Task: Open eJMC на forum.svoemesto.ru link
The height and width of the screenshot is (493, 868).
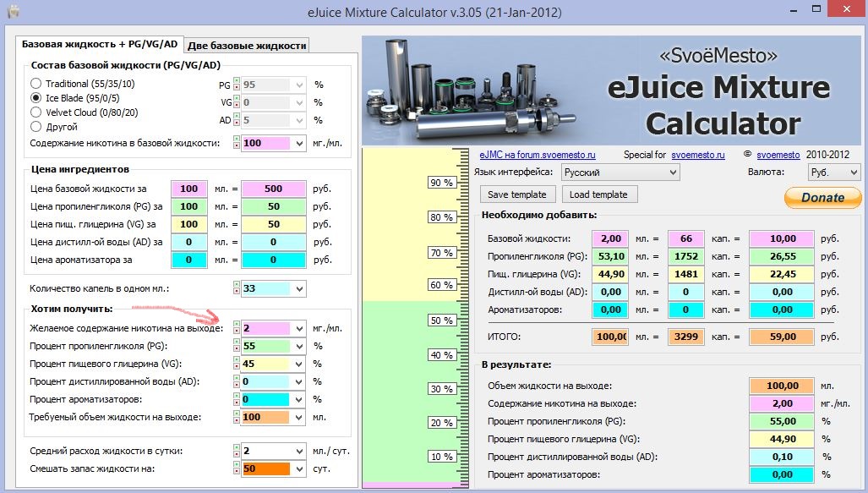Action: 537,156
